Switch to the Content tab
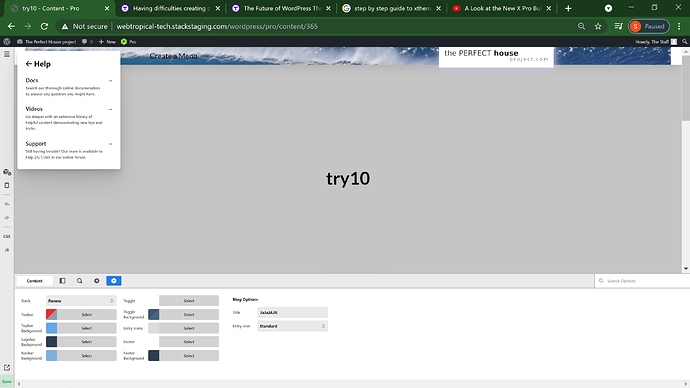The width and height of the screenshot is (690, 388). tap(34, 281)
